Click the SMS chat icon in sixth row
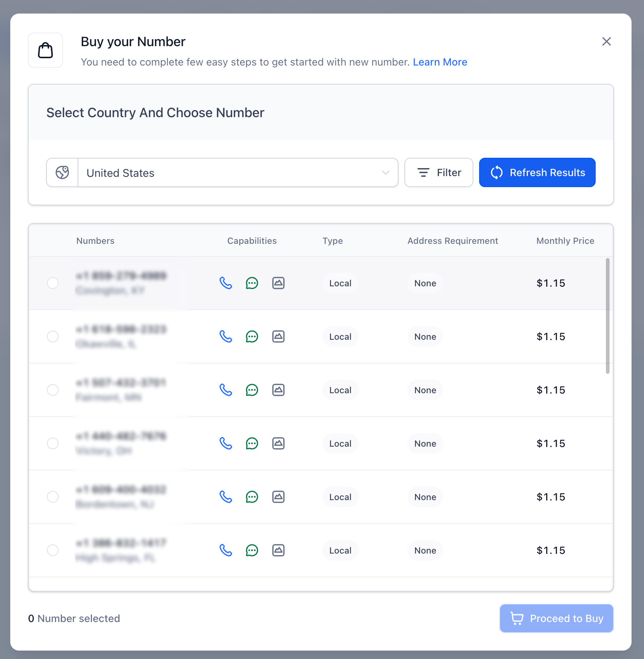This screenshot has width=644, height=659. point(252,550)
